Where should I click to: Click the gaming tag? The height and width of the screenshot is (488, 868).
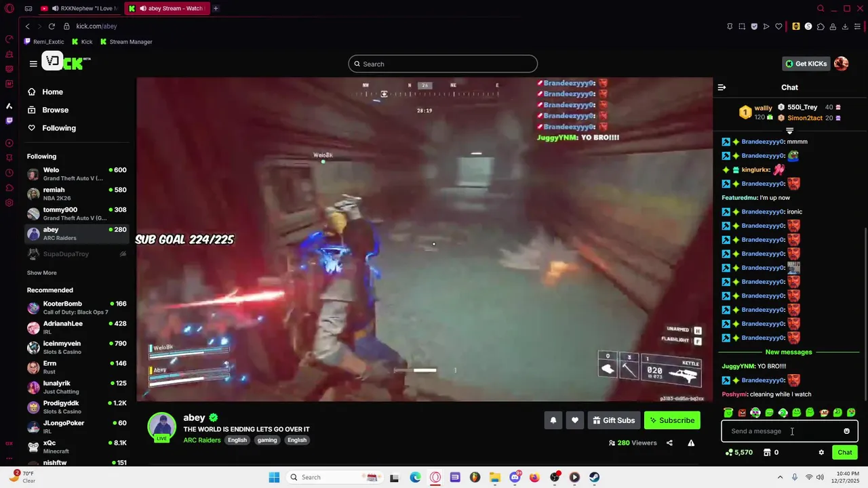267,440
